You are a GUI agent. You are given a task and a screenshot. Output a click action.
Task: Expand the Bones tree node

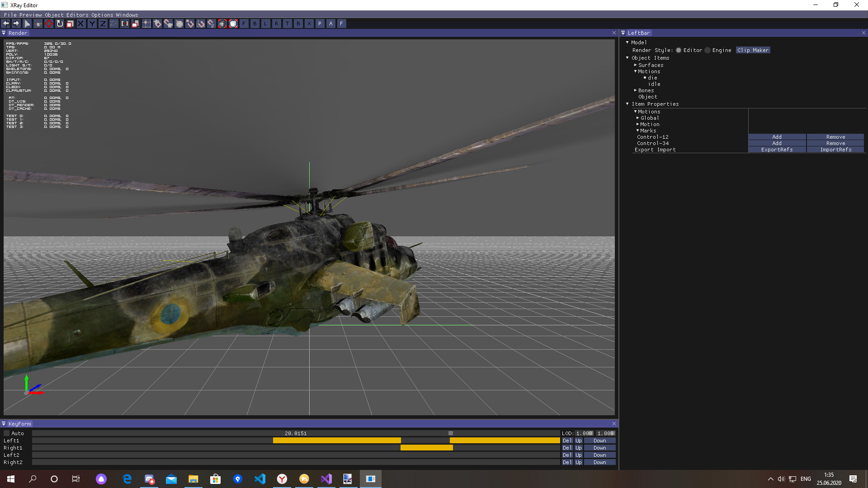tap(635, 90)
